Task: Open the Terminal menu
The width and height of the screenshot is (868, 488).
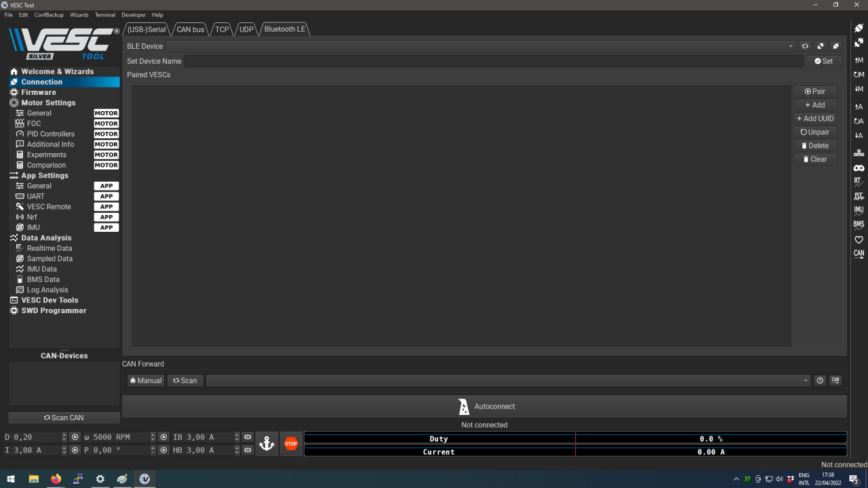Action: pos(105,15)
